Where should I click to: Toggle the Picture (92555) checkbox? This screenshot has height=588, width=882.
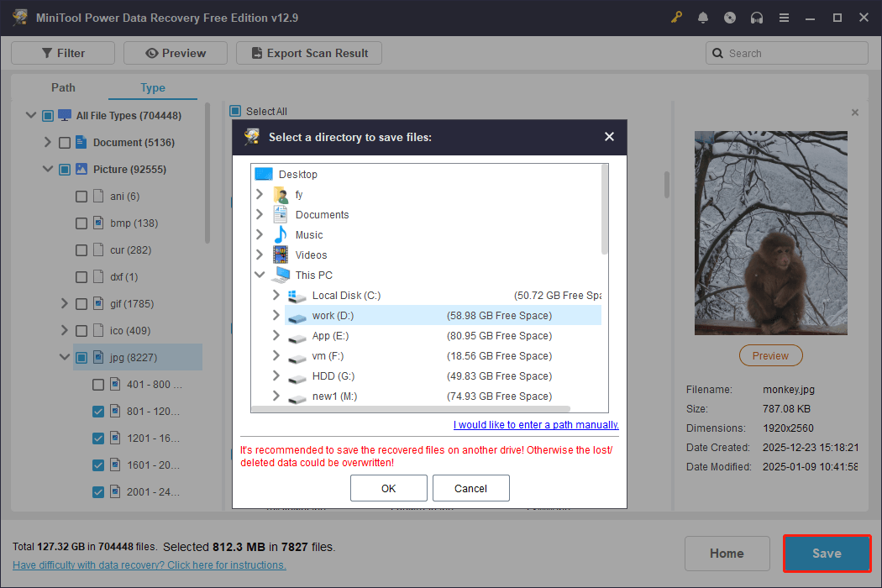pos(65,170)
